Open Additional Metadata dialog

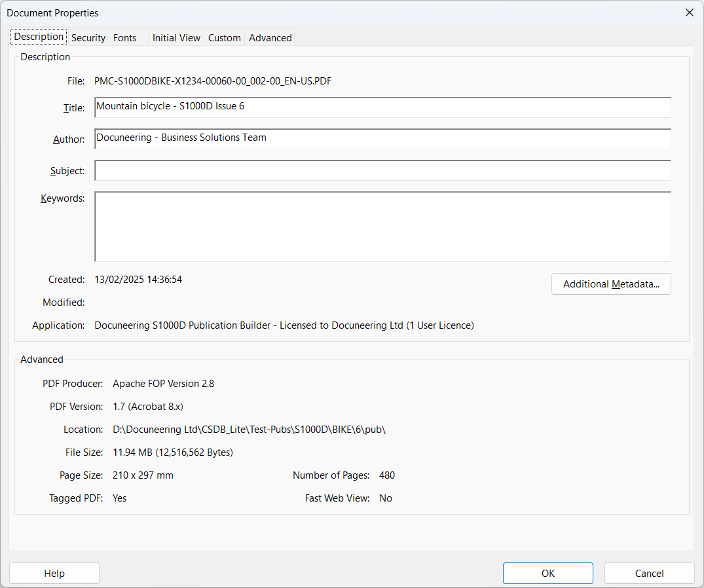(611, 284)
